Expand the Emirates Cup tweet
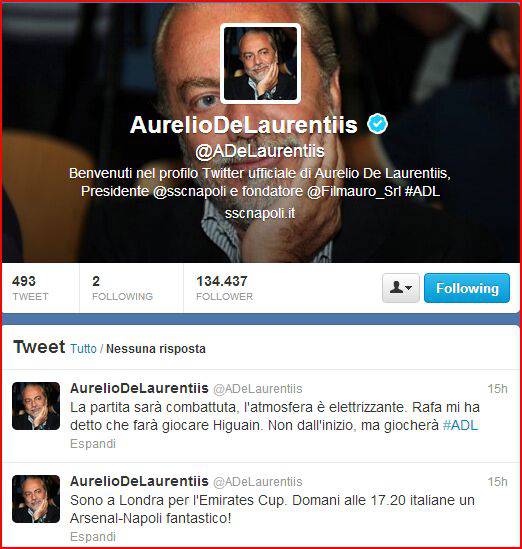Screen dimensions: 522x549 93,536
